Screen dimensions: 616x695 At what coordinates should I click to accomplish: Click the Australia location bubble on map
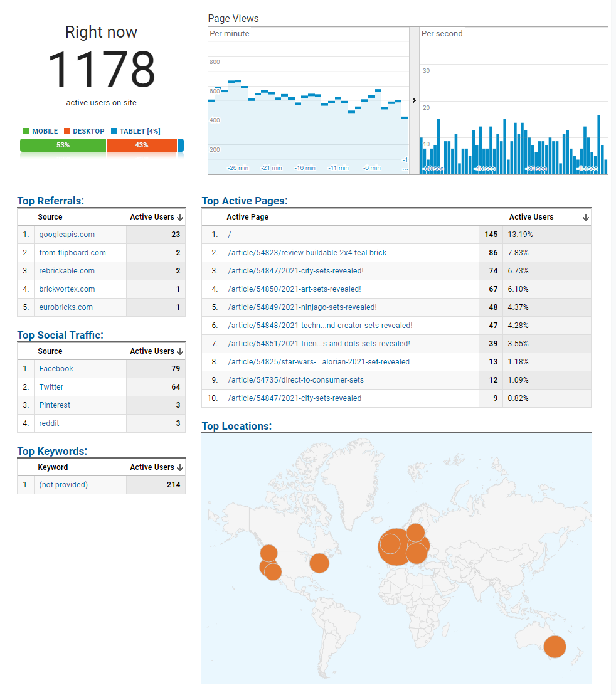click(555, 646)
